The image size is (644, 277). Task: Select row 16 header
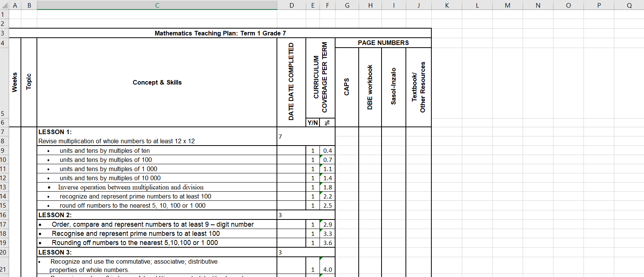point(4,215)
